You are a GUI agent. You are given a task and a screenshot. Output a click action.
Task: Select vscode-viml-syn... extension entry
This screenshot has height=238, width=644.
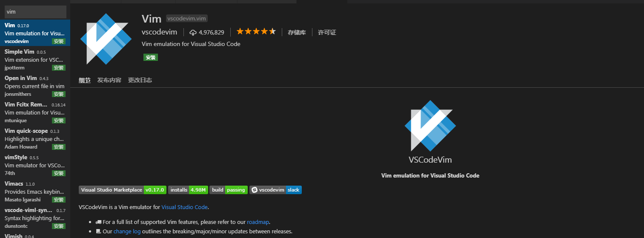point(35,218)
